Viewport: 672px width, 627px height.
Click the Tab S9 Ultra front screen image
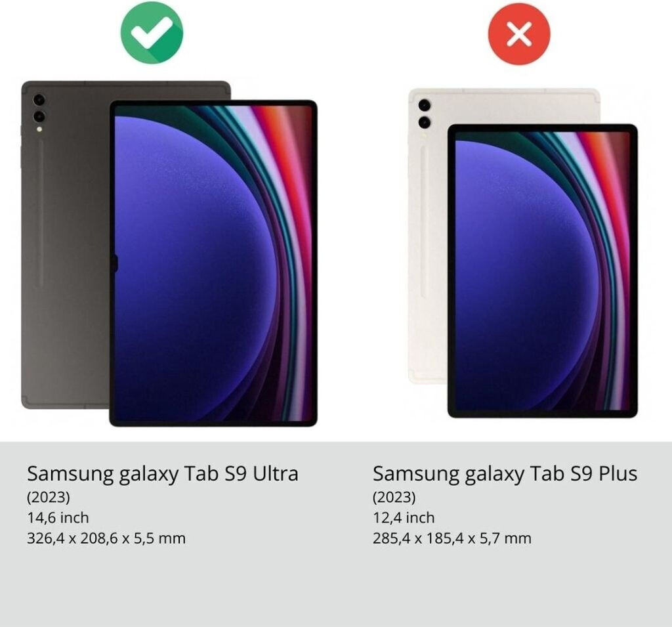(x=213, y=263)
